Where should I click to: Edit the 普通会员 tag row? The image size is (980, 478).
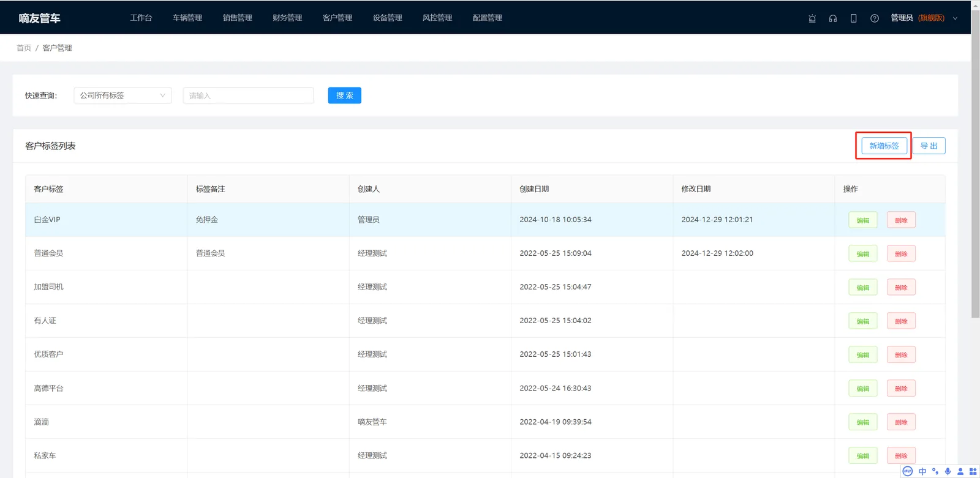863,254
